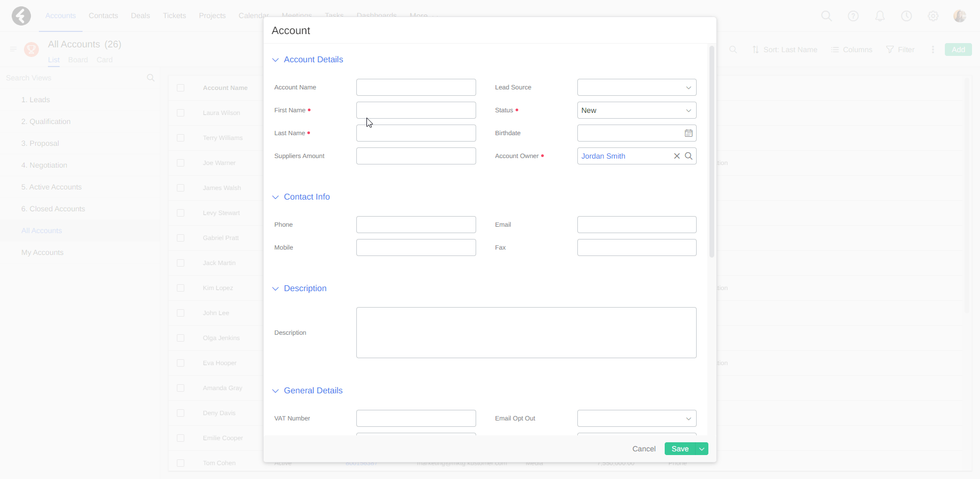Image resolution: width=980 pixels, height=479 pixels.
Task: Search for an Account Owner via magnifier
Action: pyautogui.click(x=689, y=156)
